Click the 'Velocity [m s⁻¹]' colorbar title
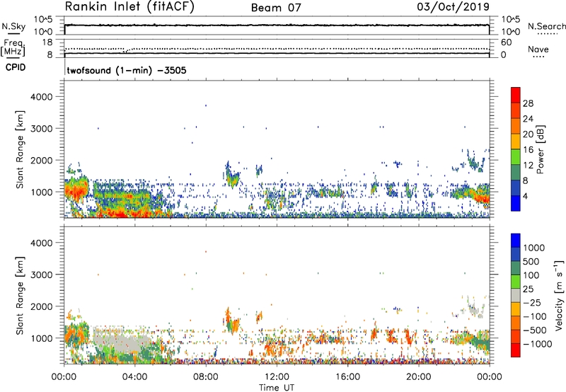Viewport: 566px width, 392px height. point(559,295)
